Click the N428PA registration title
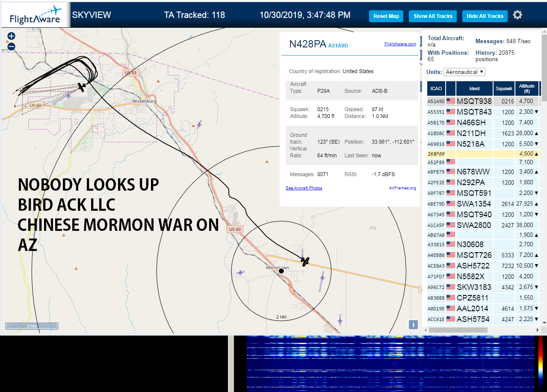Screen dimensions: 547x392 tap(308, 44)
